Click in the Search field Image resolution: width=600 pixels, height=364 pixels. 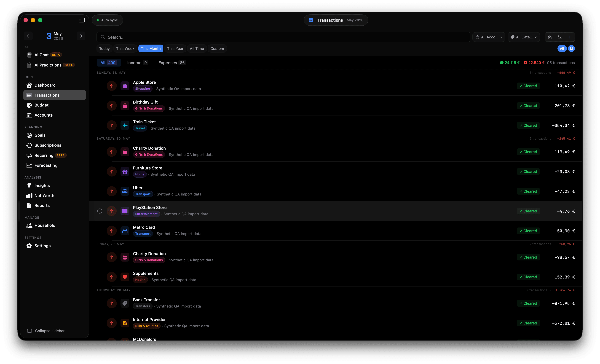[x=283, y=37]
